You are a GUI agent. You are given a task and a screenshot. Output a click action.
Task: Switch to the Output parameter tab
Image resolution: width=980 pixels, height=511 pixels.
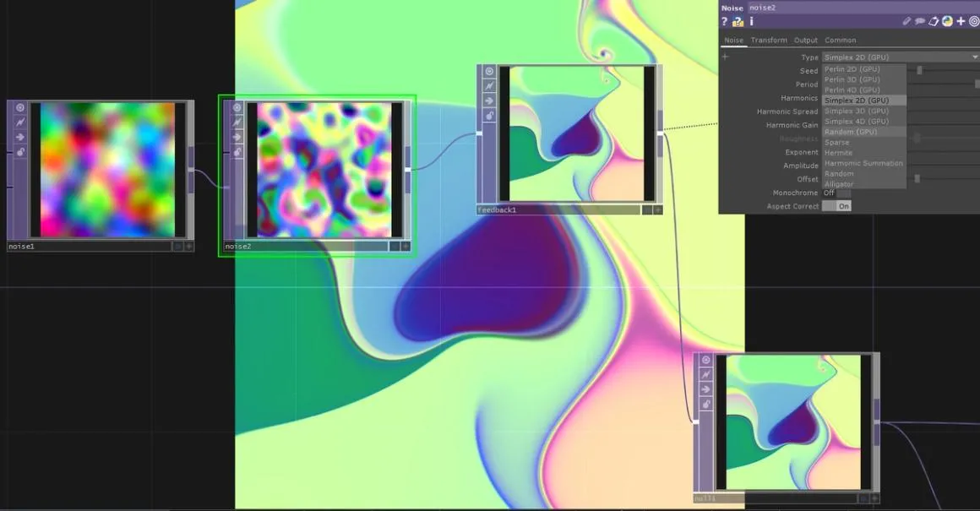(806, 40)
